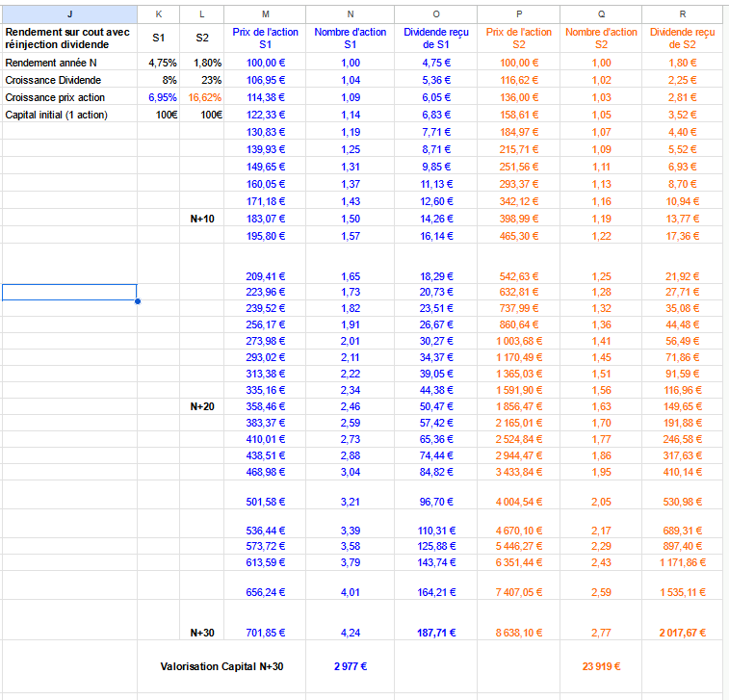The height and width of the screenshot is (700, 729).
Task: Select column Q header
Action: (x=601, y=14)
